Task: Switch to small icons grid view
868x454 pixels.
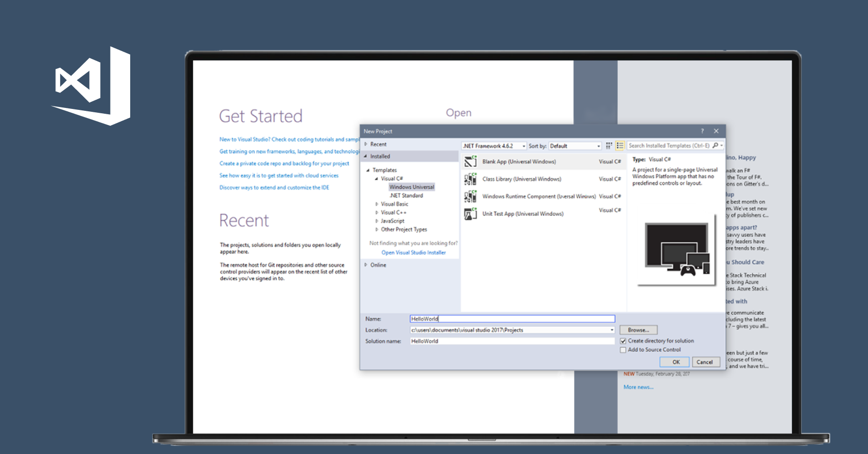Action: tap(609, 146)
